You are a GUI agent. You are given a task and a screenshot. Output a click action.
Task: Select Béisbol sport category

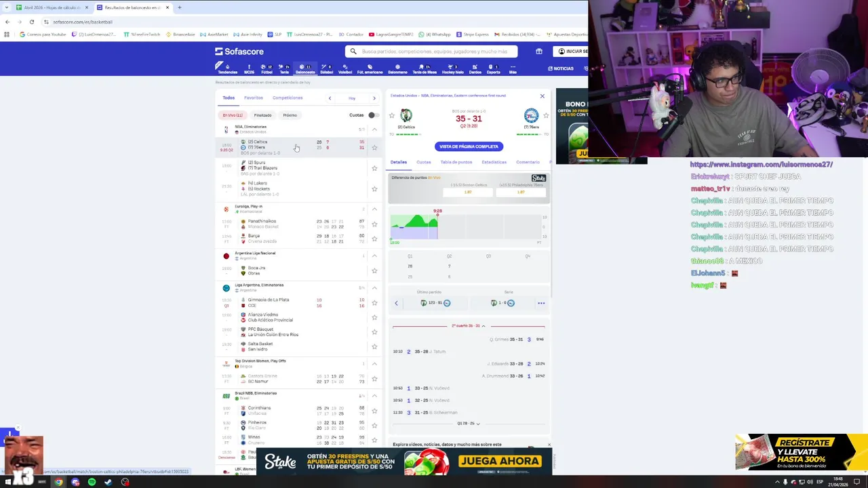tap(327, 69)
